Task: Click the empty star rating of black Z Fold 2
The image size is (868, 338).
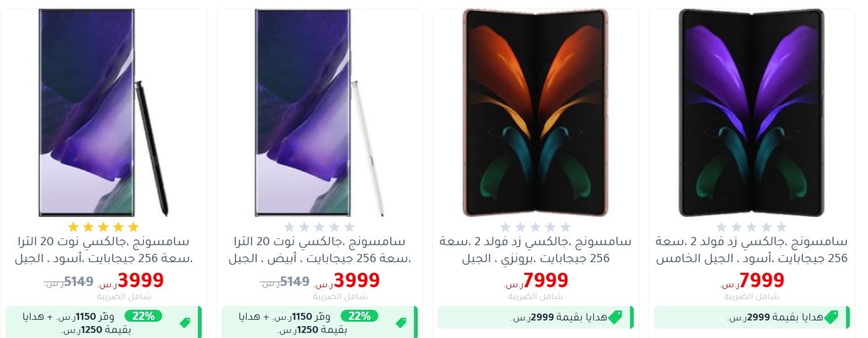Action: tap(752, 227)
